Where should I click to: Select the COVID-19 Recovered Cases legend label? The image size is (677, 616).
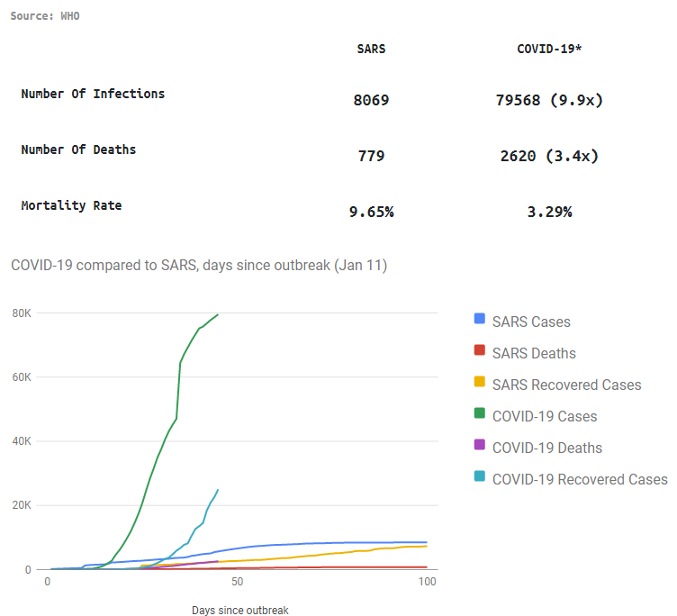(579, 479)
